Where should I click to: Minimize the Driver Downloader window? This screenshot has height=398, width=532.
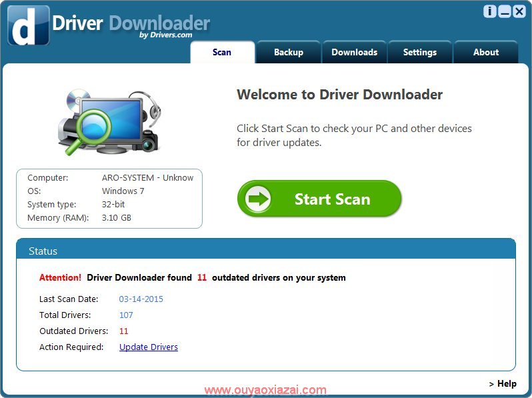[x=505, y=11]
